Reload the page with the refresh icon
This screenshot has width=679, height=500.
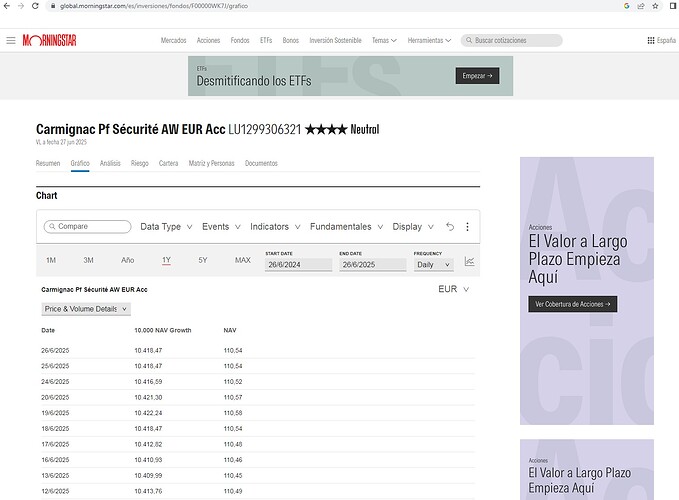pyautogui.click(x=36, y=6)
